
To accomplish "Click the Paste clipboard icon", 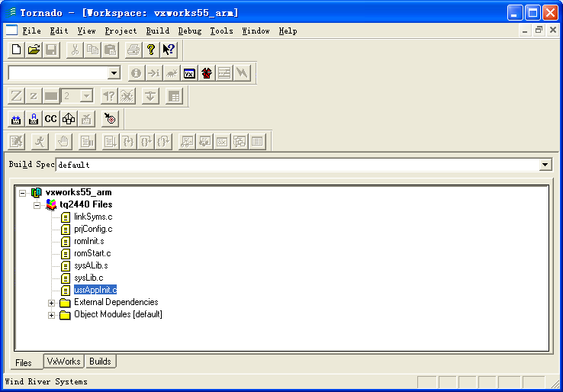I will (110, 50).
